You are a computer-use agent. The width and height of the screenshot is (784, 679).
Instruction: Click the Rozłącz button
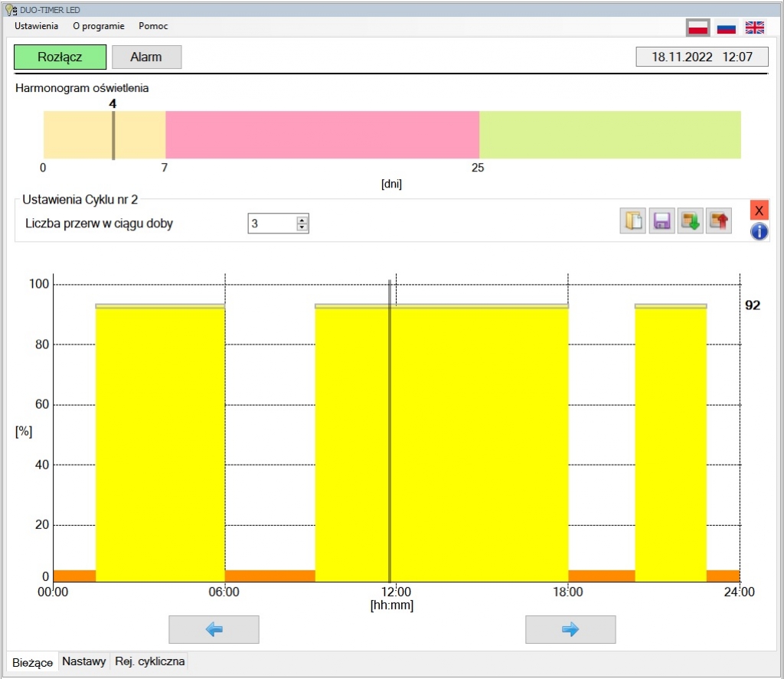(60, 57)
